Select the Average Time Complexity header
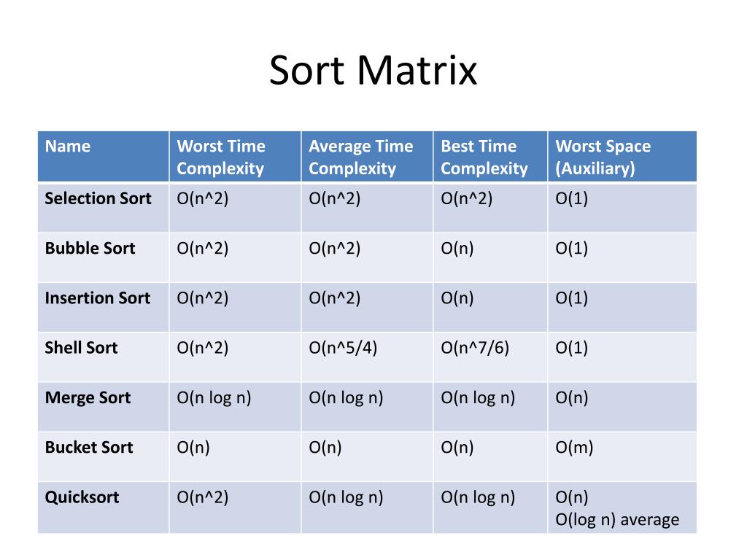Screen dimensions: 747x560 tap(360, 157)
